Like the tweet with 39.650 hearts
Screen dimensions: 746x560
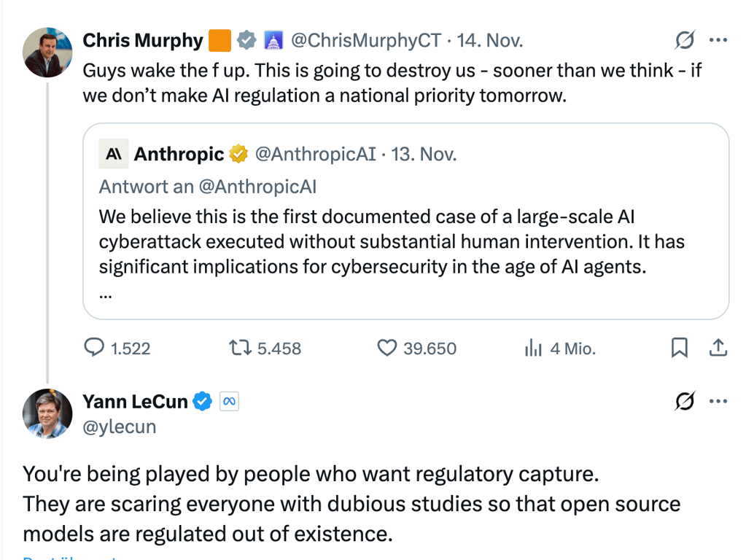[x=386, y=349]
